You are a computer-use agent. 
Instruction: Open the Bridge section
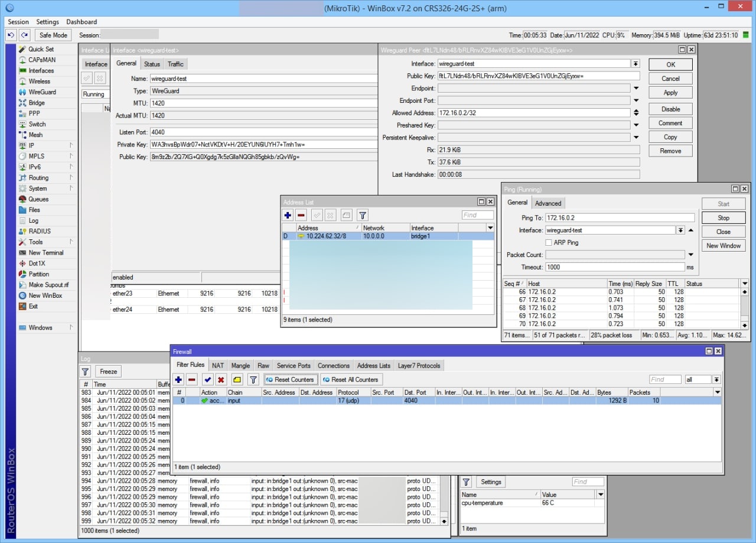[x=37, y=103]
